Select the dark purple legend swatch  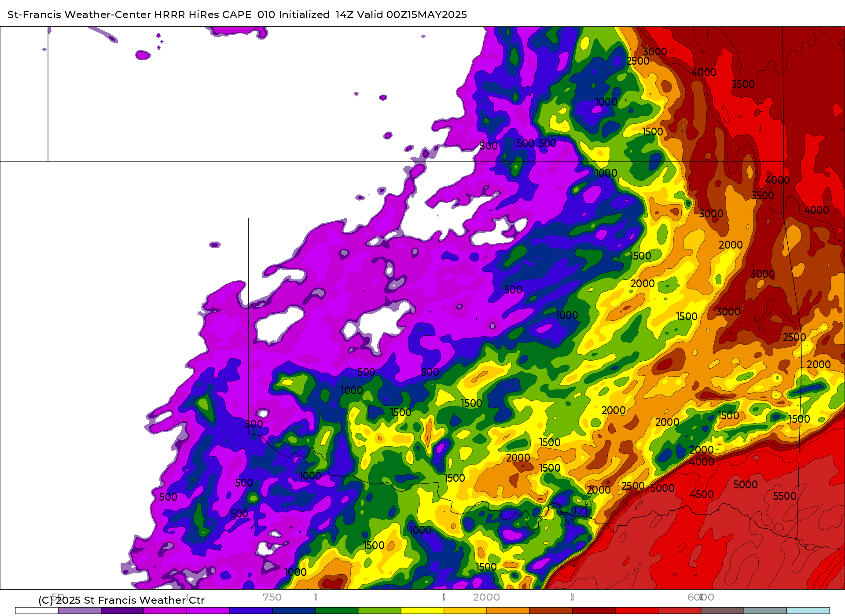point(122,611)
